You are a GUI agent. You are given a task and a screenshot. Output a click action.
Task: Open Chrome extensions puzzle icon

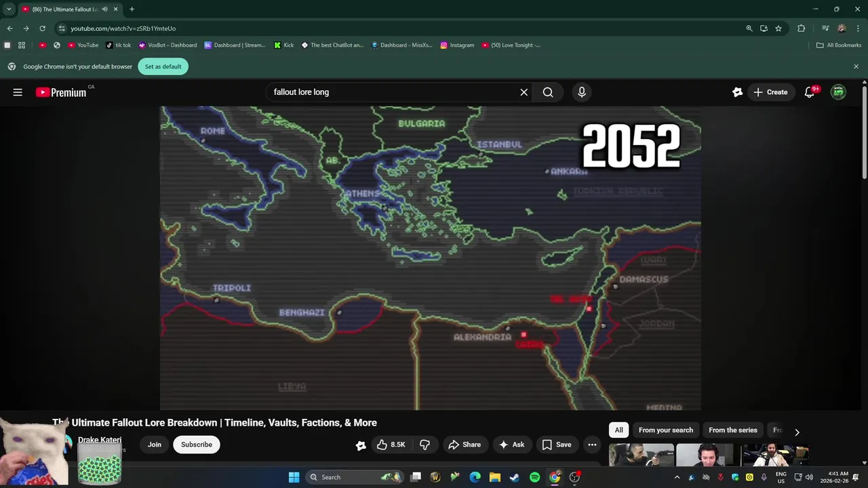click(x=801, y=28)
